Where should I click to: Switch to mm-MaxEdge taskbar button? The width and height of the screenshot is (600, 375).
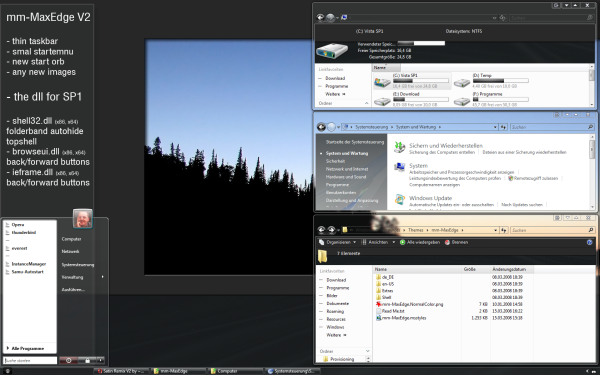[x=179, y=371]
